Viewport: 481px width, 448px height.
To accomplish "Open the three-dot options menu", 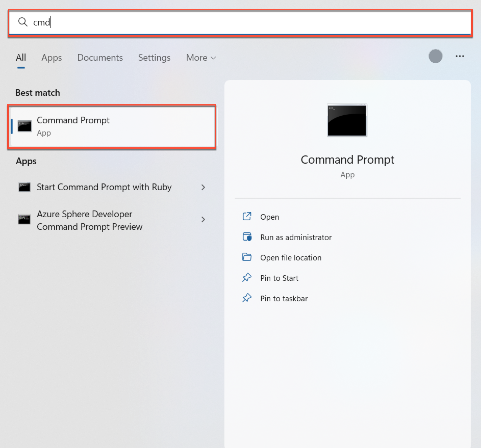I will [460, 56].
